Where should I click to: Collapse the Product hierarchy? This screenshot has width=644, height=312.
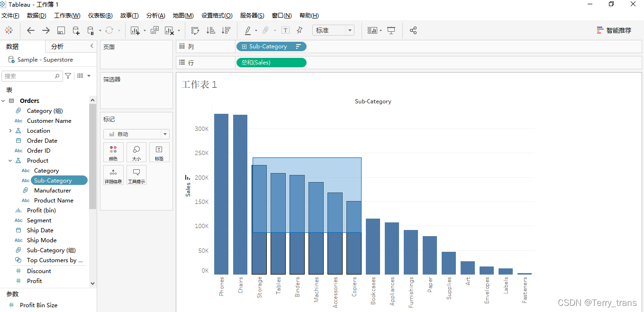tap(10, 161)
